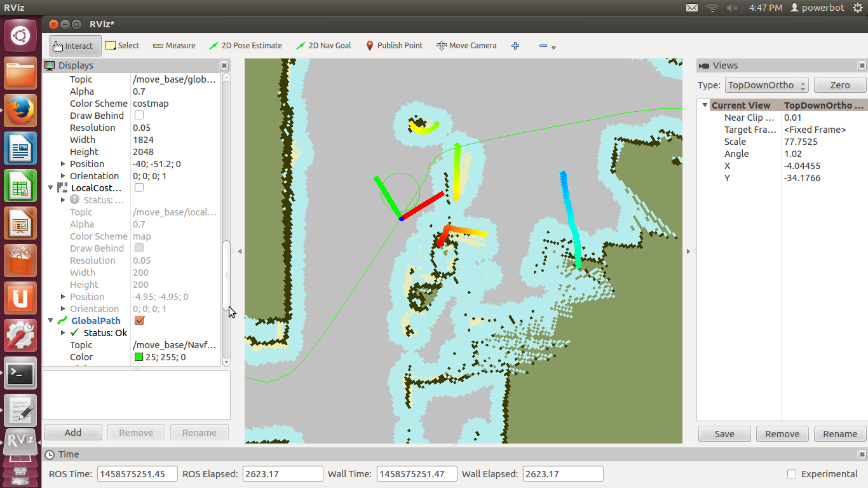Open the powerbot user menu
The width and height of the screenshot is (868, 488).
[x=817, y=8]
